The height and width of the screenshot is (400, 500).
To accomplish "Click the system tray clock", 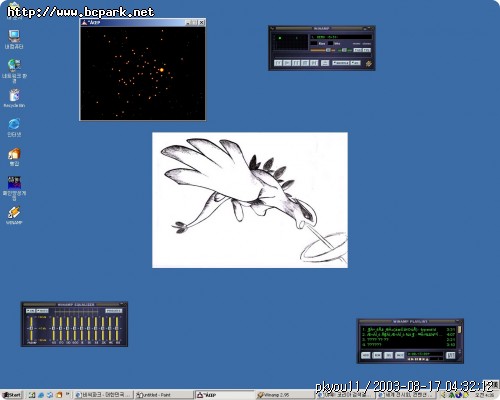I will (484, 395).
